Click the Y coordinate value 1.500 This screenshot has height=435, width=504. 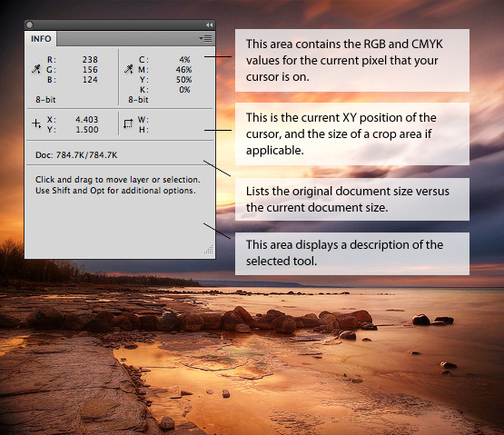click(87, 130)
